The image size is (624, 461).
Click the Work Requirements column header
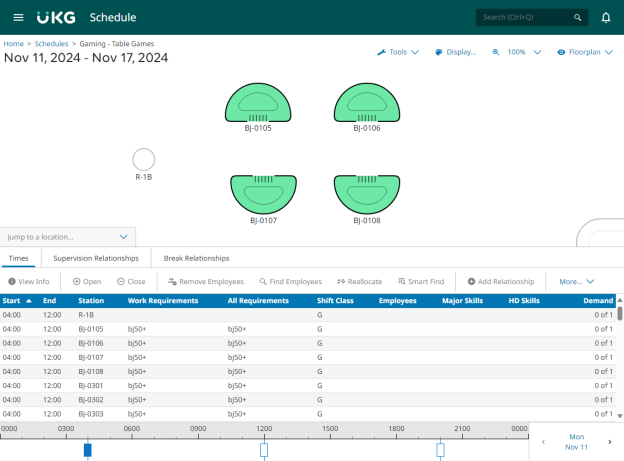coord(163,301)
